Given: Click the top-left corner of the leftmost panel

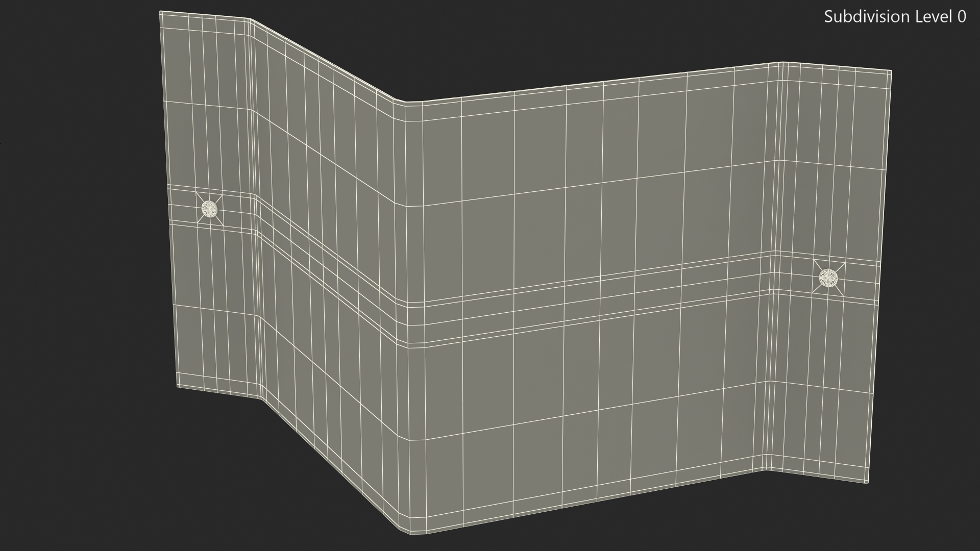Looking at the screenshot, I should (x=161, y=12).
